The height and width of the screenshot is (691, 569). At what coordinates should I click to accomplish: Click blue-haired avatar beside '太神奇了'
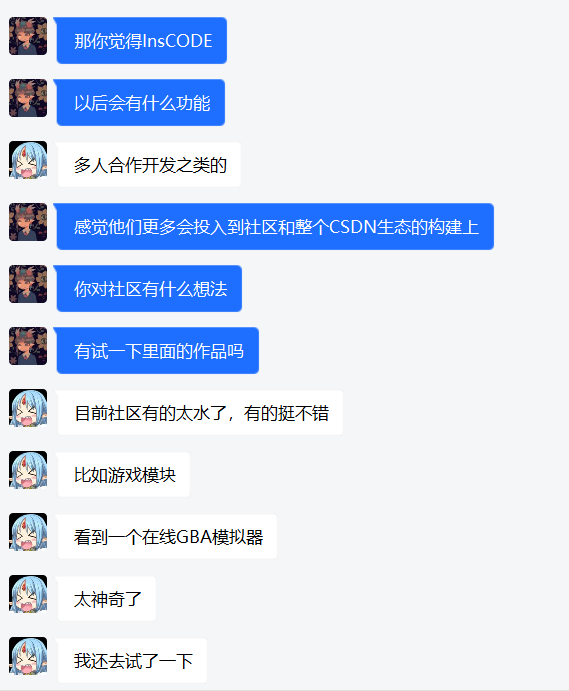tap(28, 594)
